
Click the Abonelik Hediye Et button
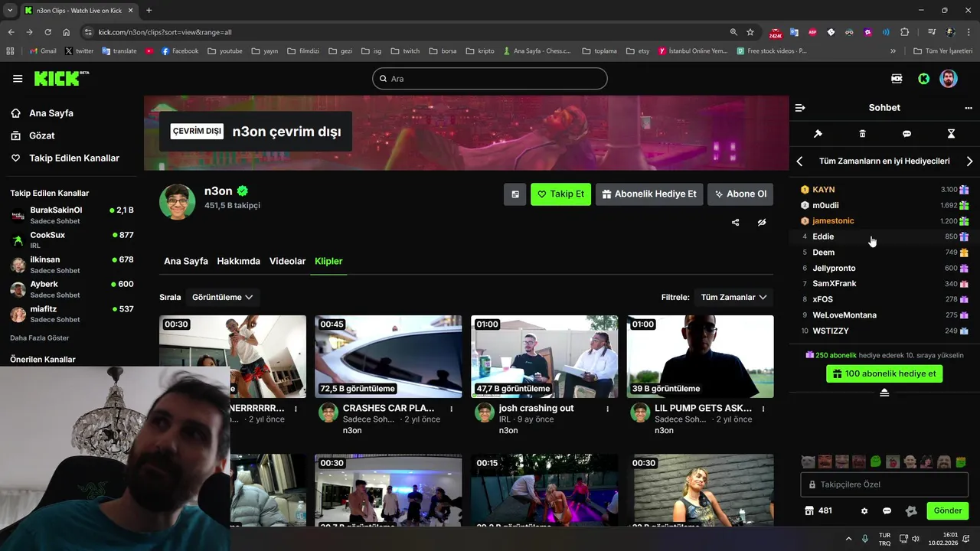(649, 194)
